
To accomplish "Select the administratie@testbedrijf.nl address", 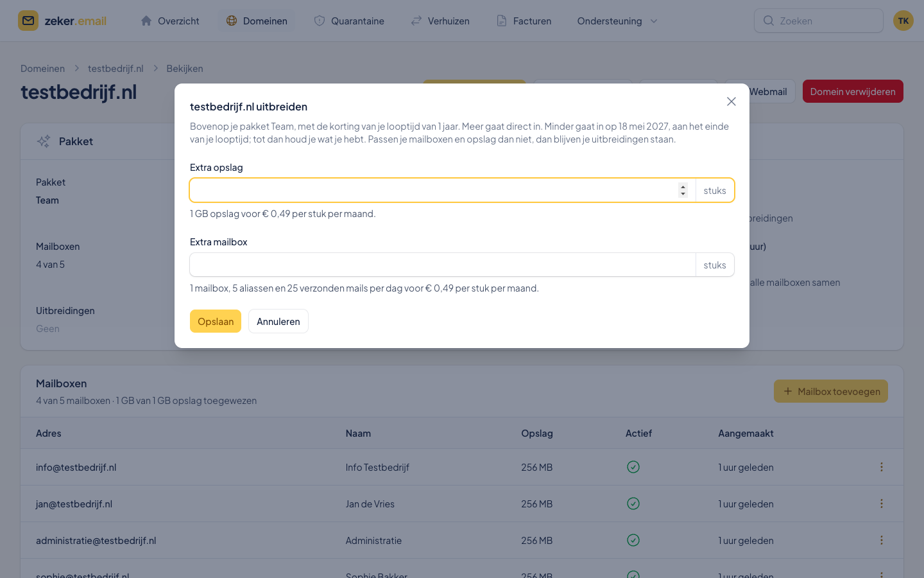I will (96, 541).
